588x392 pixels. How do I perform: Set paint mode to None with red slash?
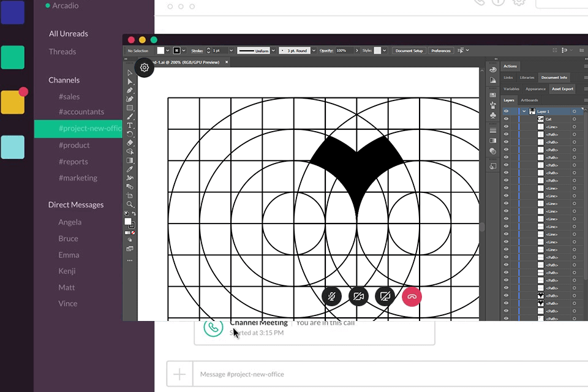[133, 233]
